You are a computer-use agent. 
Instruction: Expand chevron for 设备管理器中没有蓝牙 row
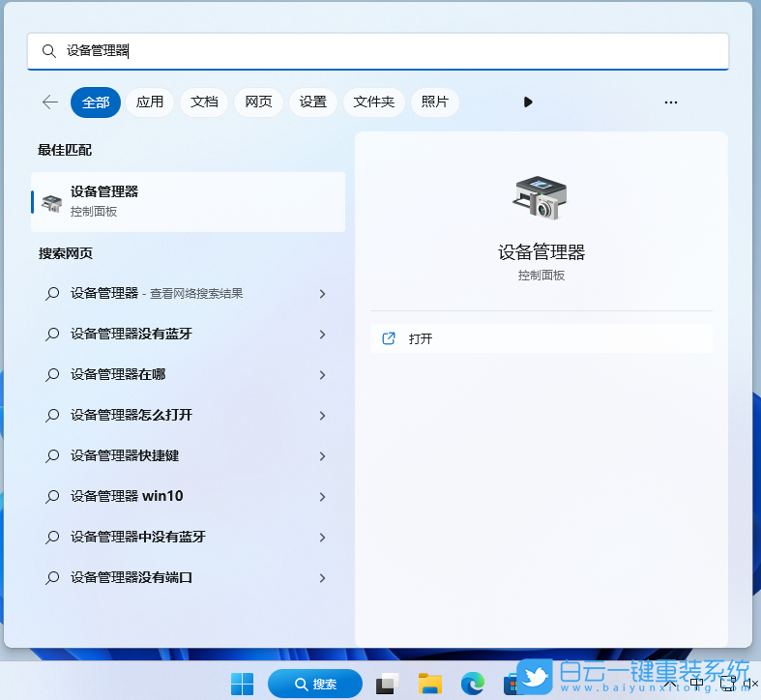tap(322, 537)
